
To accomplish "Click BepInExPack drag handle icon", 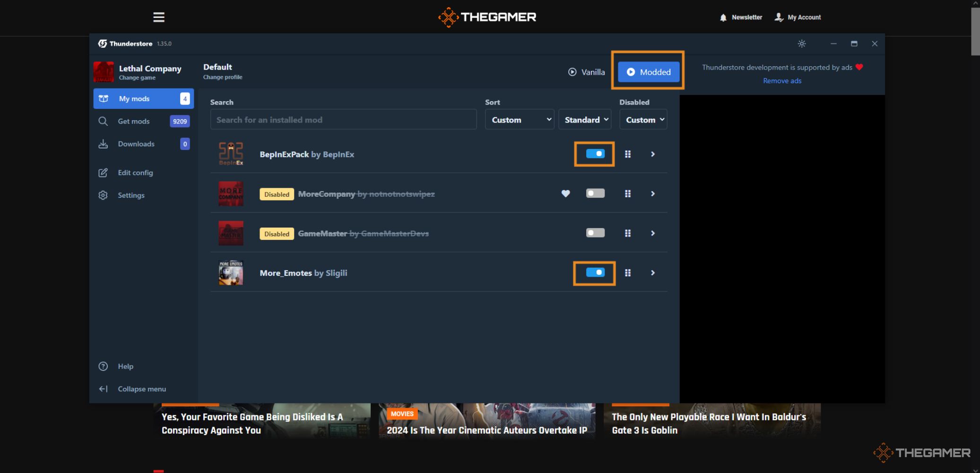I will 628,154.
